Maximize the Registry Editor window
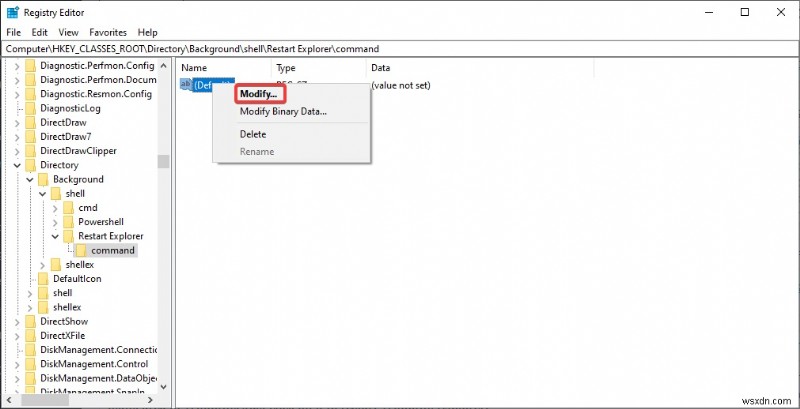This screenshot has height=409, width=800. click(x=745, y=12)
